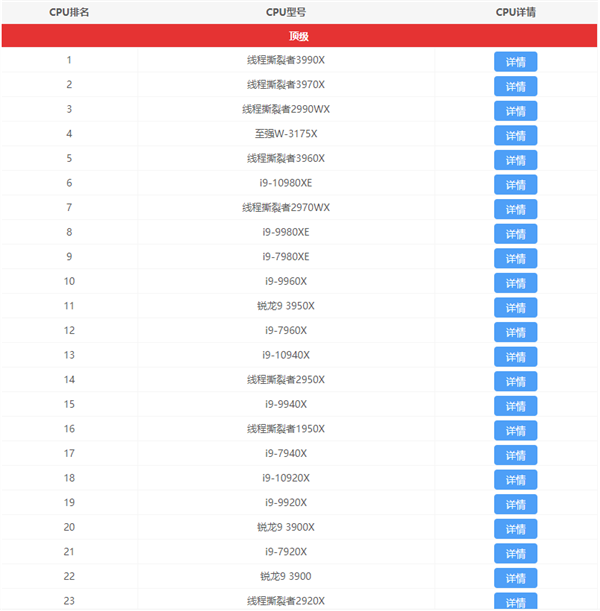Viewport: 600px width, 611px height.
Task: Click 详情 button for 锐龙9 3900X
Action: tap(515, 528)
